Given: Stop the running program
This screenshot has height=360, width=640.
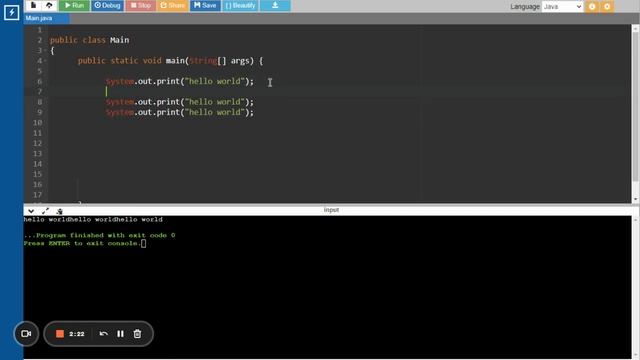Looking at the screenshot, I should pos(141,5).
